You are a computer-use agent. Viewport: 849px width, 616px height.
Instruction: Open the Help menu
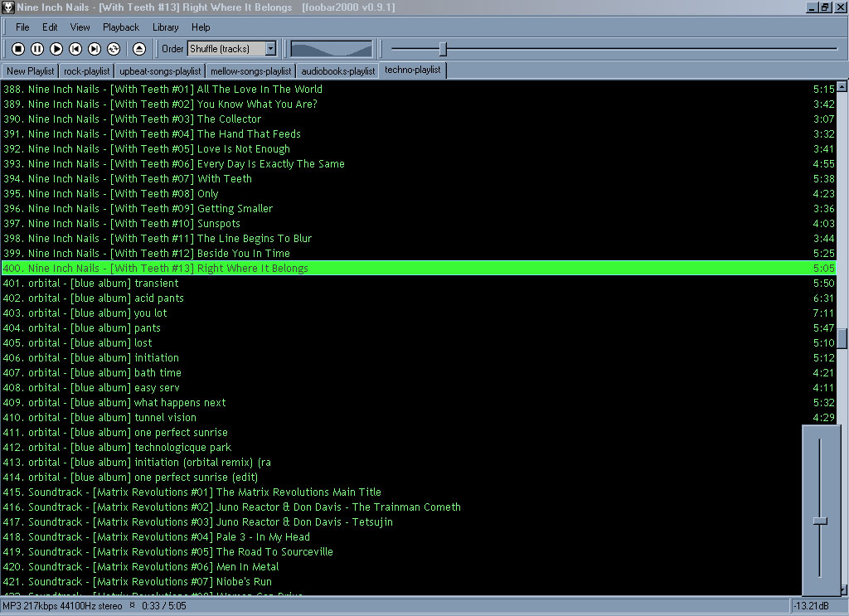(201, 27)
